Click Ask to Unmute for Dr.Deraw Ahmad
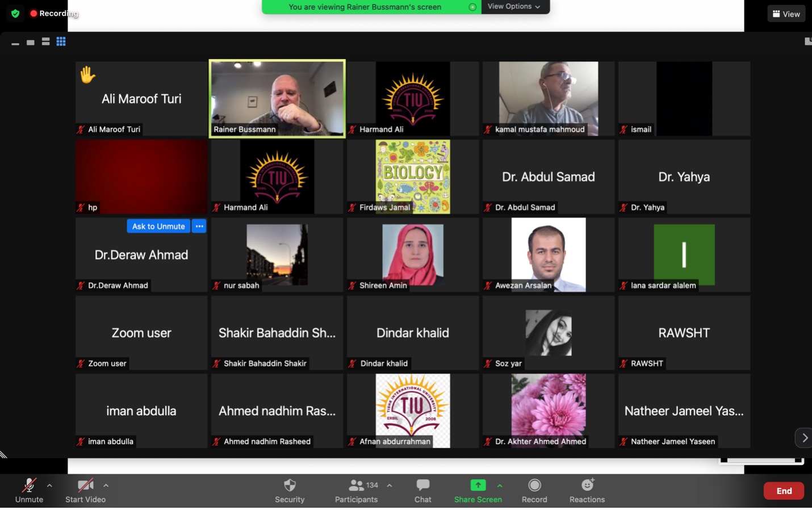This screenshot has height=510, width=812. pyautogui.click(x=158, y=226)
